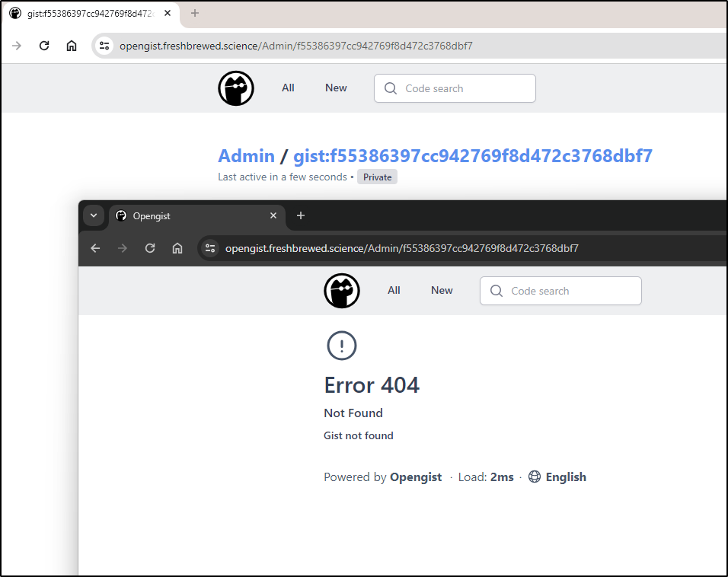Click the globe language icon in the footer

coord(535,477)
